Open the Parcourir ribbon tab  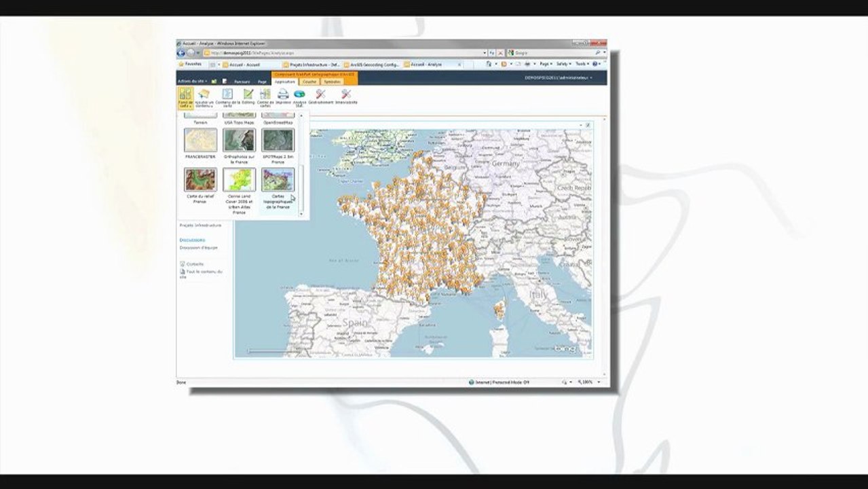(242, 81)
